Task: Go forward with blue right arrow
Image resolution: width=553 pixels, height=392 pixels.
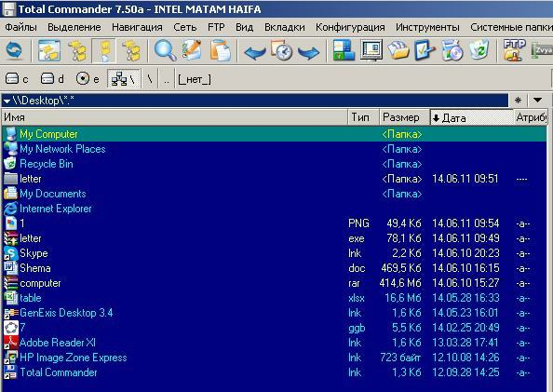Action: (308, 52)
